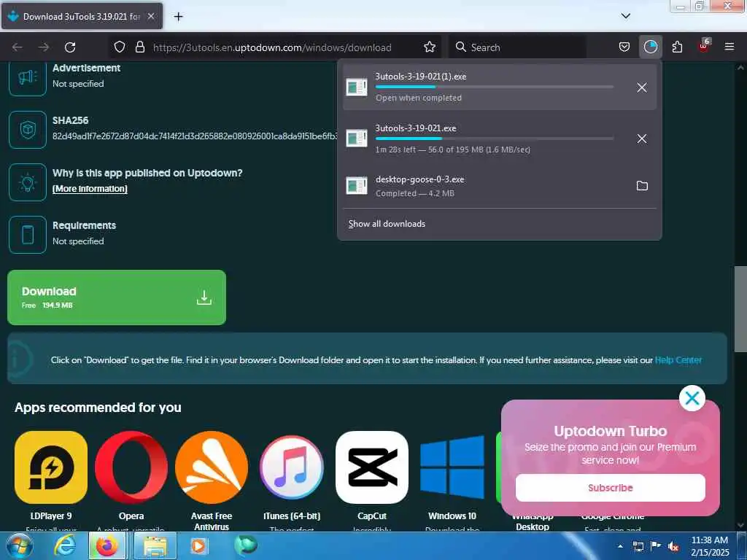Open the Opera app icon
747x560 pixels.
pyautogui.click(x=131, y=467)
